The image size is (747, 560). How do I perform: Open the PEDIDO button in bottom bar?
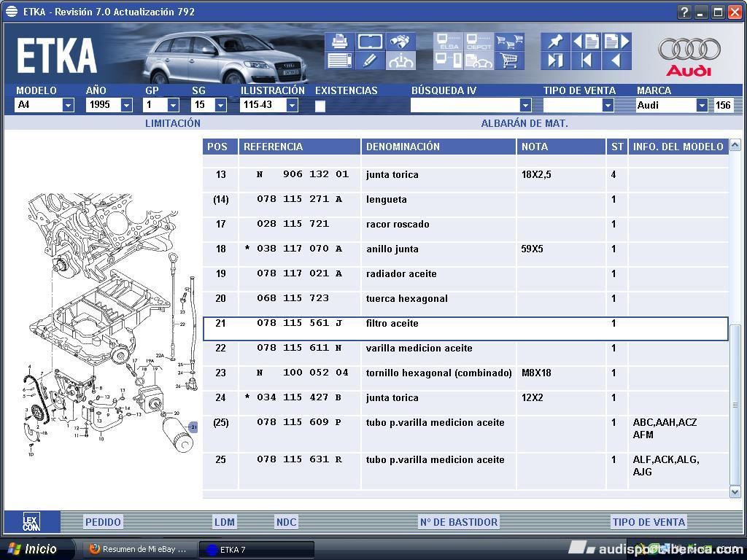pos(103,522)
